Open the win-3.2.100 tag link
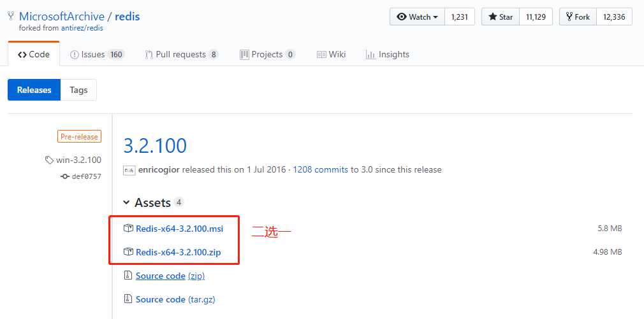Viewport: 644px width, 319px height. point(78,160)
